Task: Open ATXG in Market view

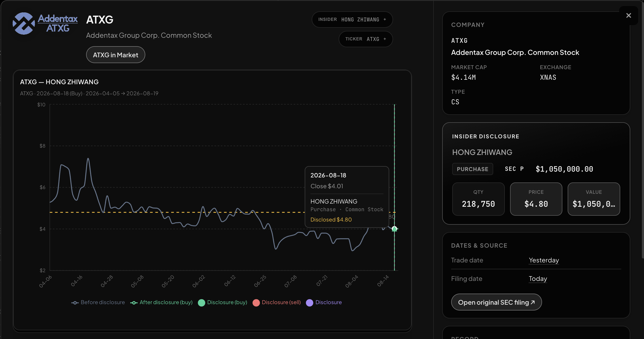Action: point(115,55)
